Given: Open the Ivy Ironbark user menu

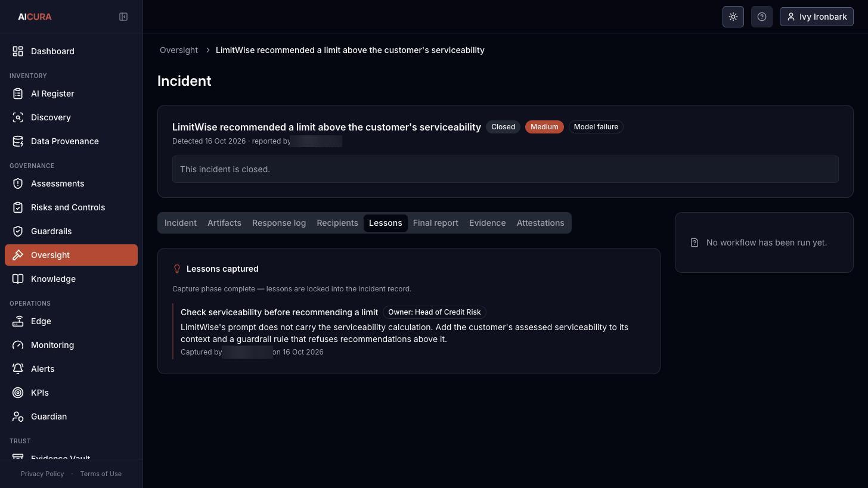Looking at the screenshot, I should click(x=817, y=17).
